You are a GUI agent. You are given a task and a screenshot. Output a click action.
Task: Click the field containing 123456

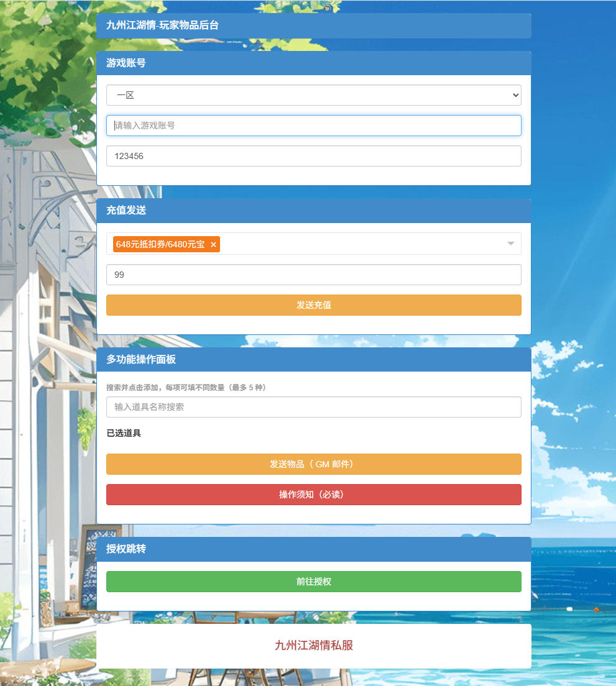coord(314,156)
